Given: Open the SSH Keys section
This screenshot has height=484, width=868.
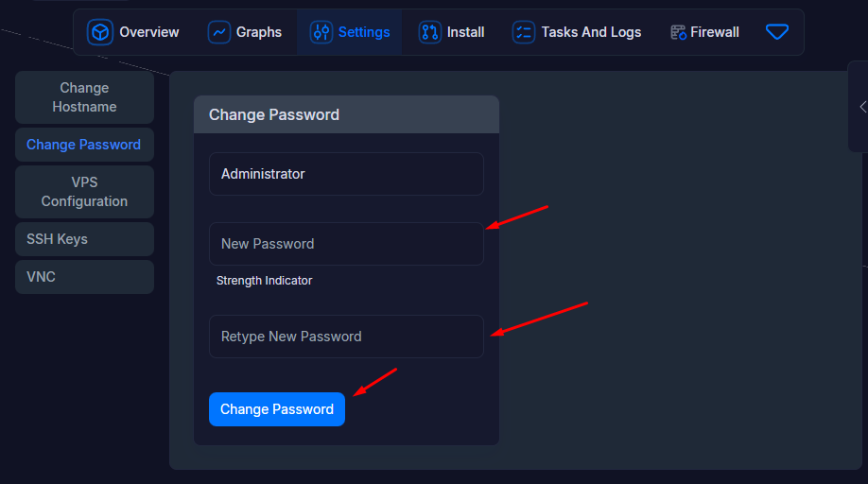Looking at the screenshot, I should tap(84, 239).
